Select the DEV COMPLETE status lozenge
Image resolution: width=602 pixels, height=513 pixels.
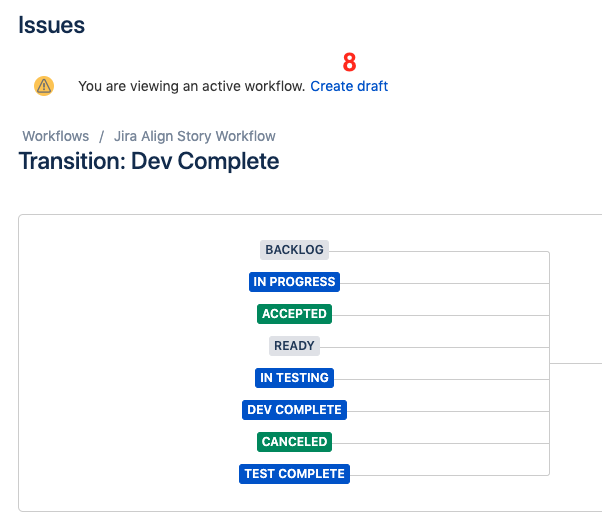point(294,410)
